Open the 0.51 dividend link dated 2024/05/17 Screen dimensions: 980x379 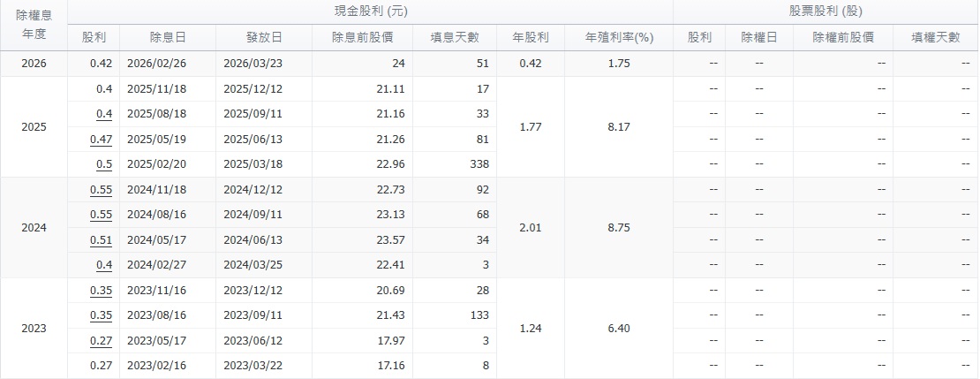[x=101, y=239]
